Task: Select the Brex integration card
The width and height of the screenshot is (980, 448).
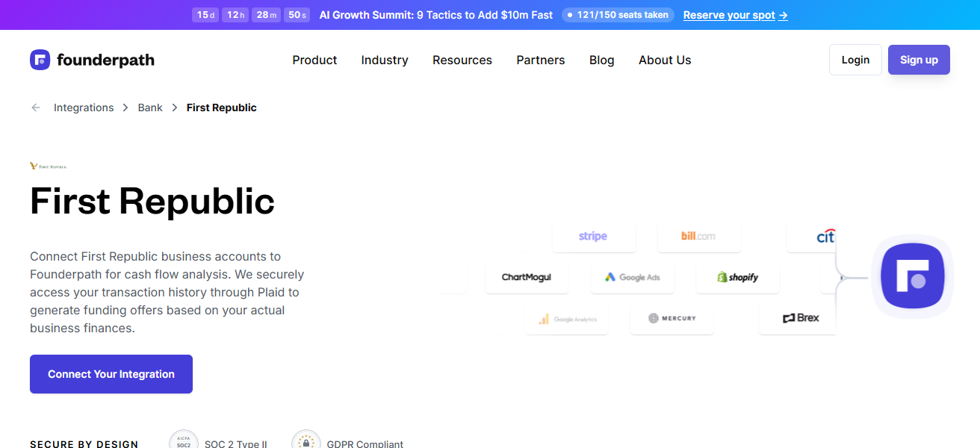Action: click(x=798, y=318)
